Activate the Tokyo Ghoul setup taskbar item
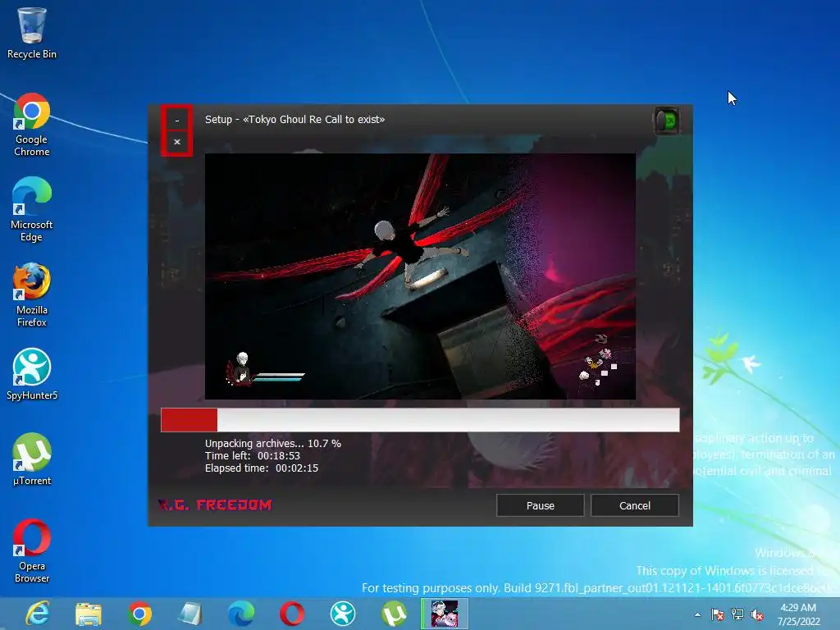This screenshot has height=630, width=840. [445, 614]
